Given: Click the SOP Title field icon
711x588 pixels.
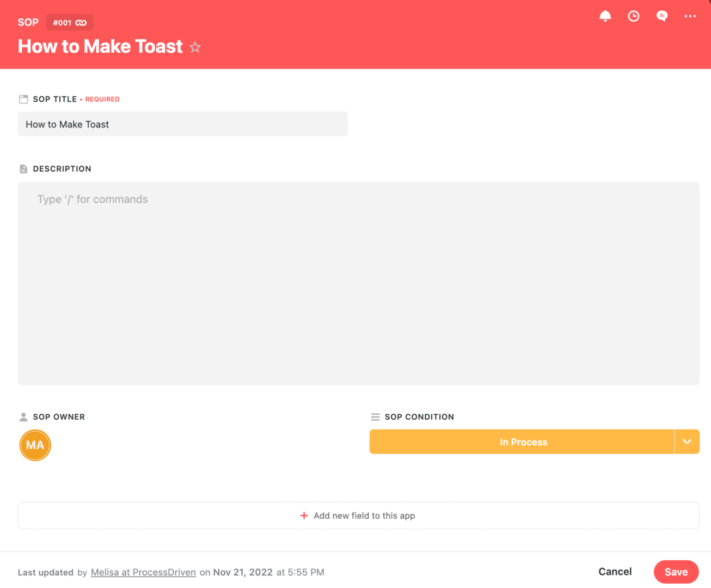Looking at the screenshot, I should (x=23, y=99).
